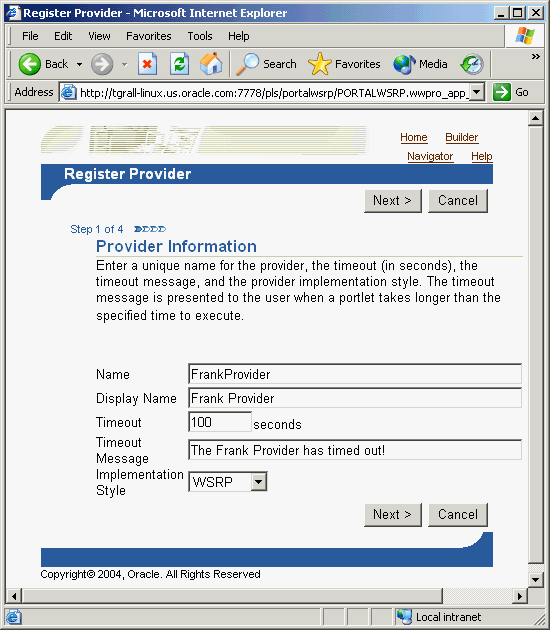Viewport: 550px width, 630px height.
Task: Click the page icon in Address bar
Action: pyautogui.click(x=68, y=93)
